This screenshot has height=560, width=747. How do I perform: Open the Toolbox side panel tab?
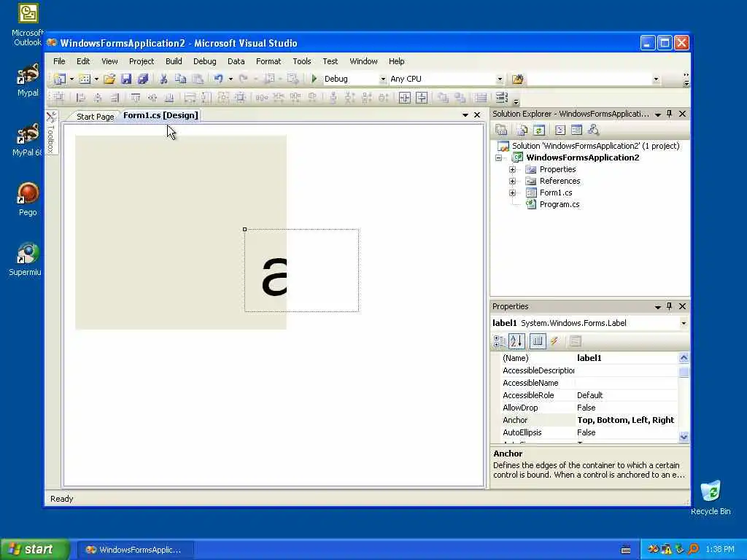tap(52, 133)
